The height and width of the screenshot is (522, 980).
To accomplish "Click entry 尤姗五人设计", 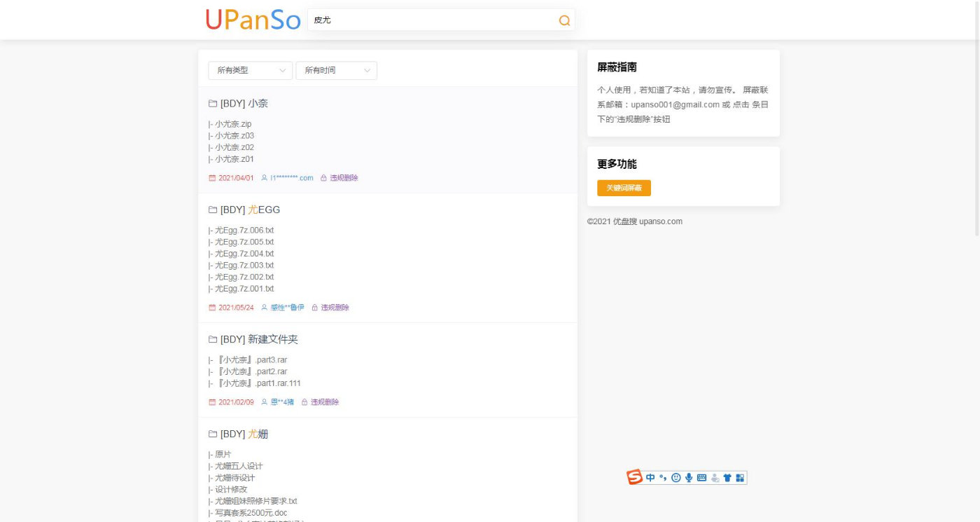I will point(239,466).
